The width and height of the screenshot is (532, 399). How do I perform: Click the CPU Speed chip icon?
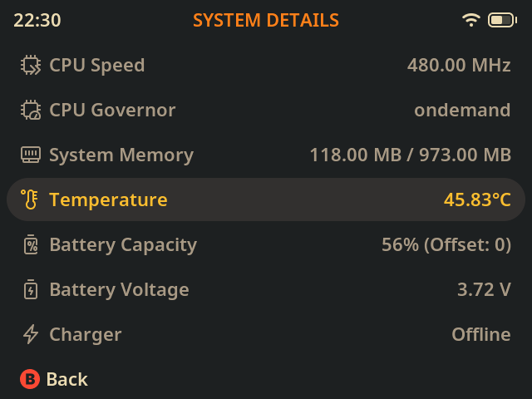[31, 65]
